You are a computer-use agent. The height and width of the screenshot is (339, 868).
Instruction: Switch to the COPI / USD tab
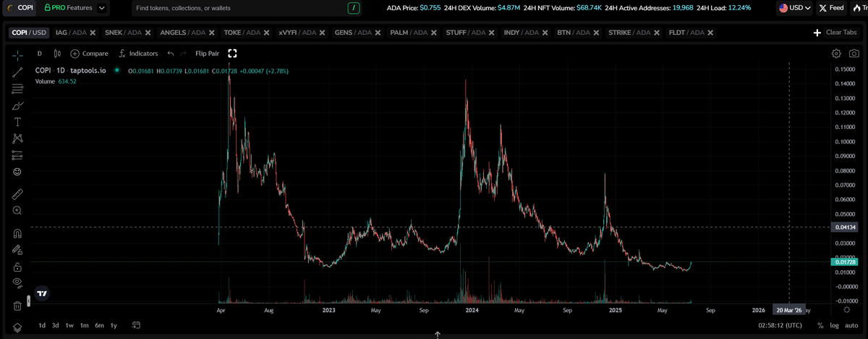(30, 33)
